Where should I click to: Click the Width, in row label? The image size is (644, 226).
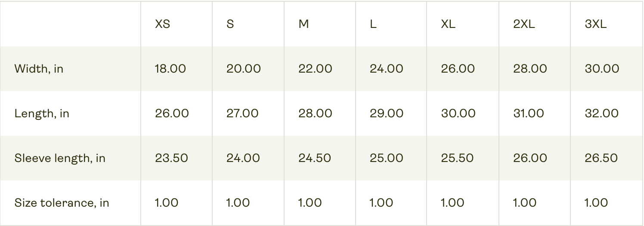39,69
